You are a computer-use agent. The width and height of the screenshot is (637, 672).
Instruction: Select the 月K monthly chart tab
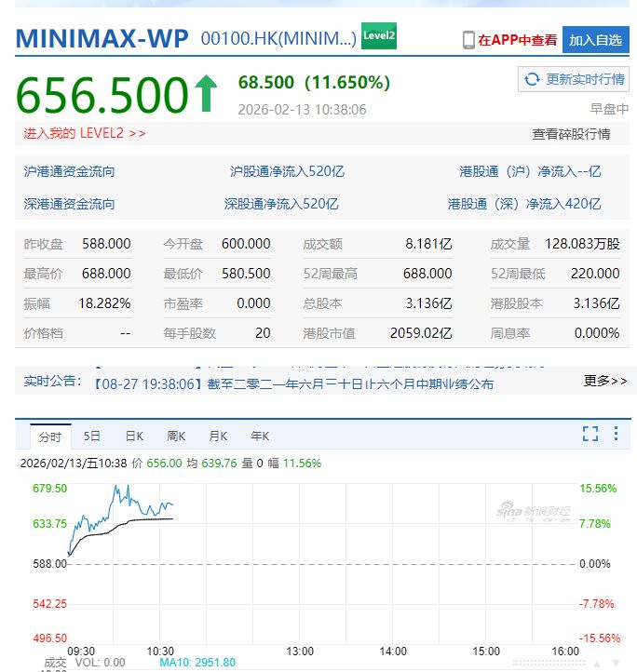click(218, 436)
